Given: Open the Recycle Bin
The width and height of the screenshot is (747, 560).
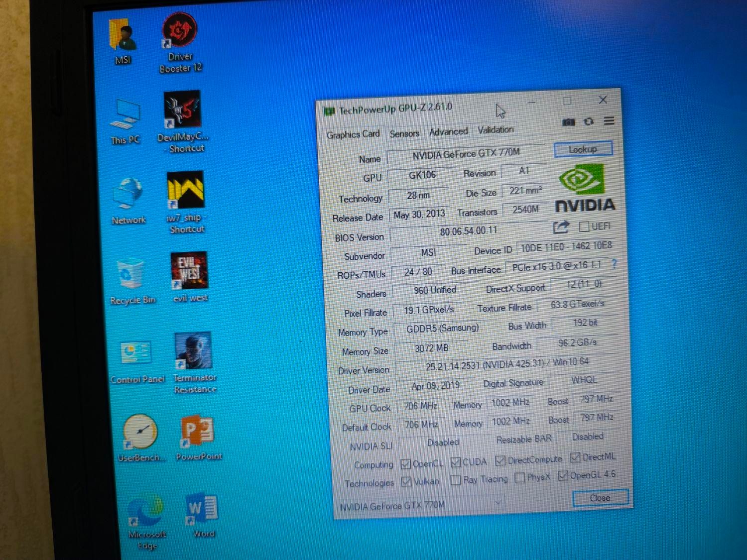Looking at the screenshot, I should [132, 281].
